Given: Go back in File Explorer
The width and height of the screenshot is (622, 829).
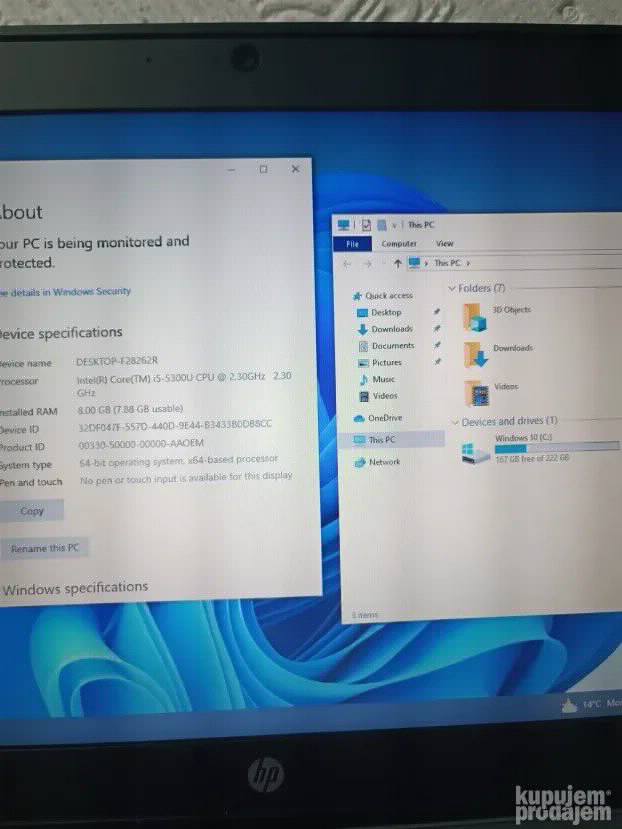Looking at the screenshot, I should [347, 263].
